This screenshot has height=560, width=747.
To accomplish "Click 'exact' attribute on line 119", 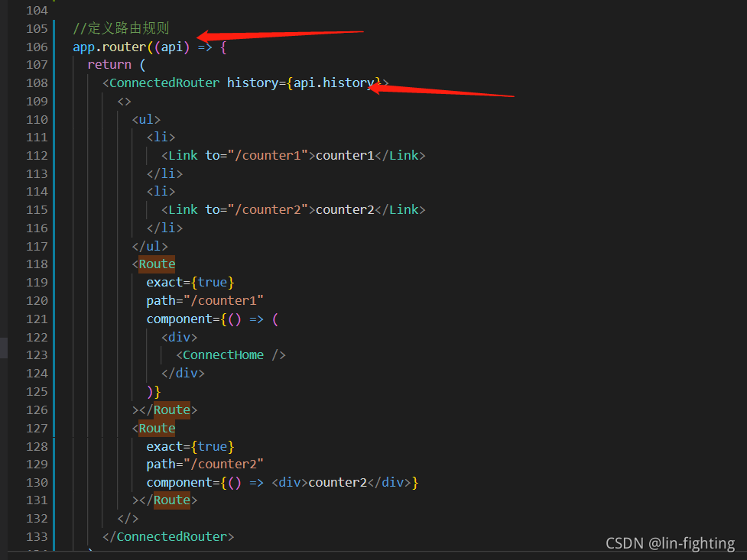I will point(164,283).
